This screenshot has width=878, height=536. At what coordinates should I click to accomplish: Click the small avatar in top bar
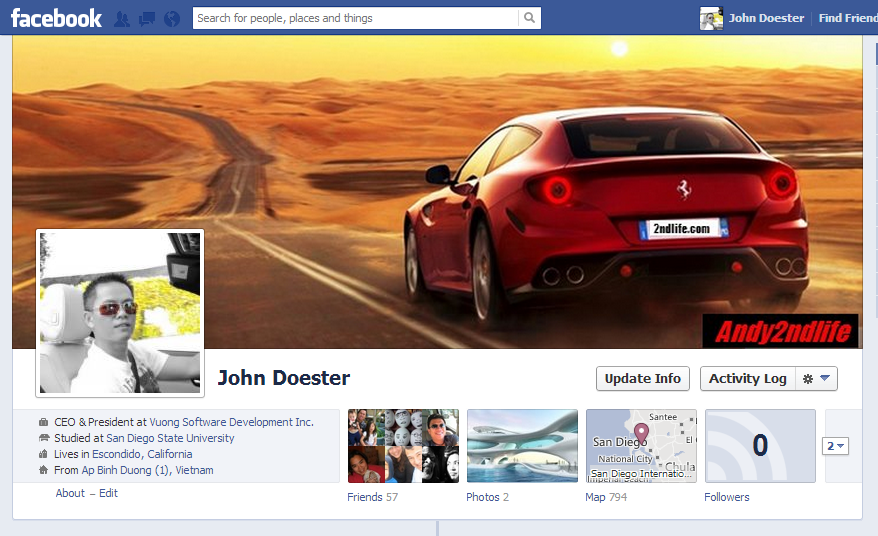(x=711, y=18)
